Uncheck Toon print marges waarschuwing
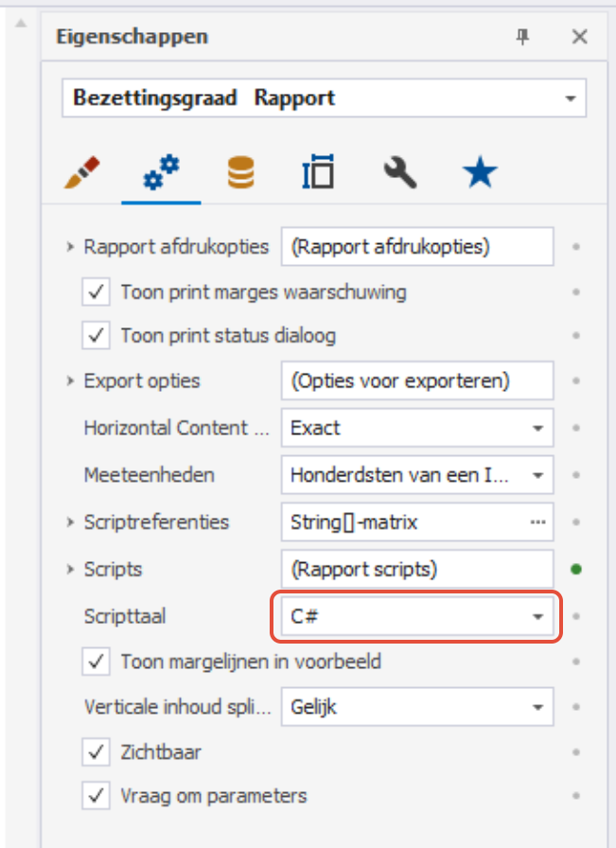 tap(96, 292)
